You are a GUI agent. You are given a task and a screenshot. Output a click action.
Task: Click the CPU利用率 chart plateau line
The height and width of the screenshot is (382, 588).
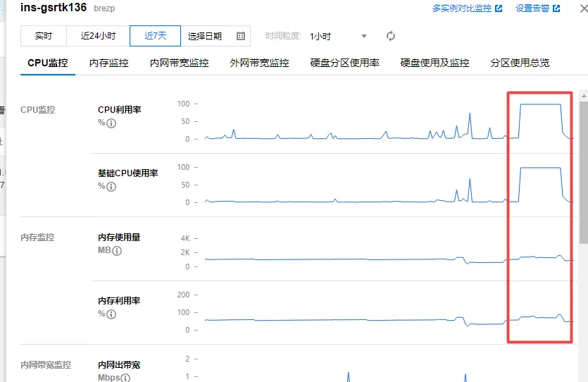(540, 104)
